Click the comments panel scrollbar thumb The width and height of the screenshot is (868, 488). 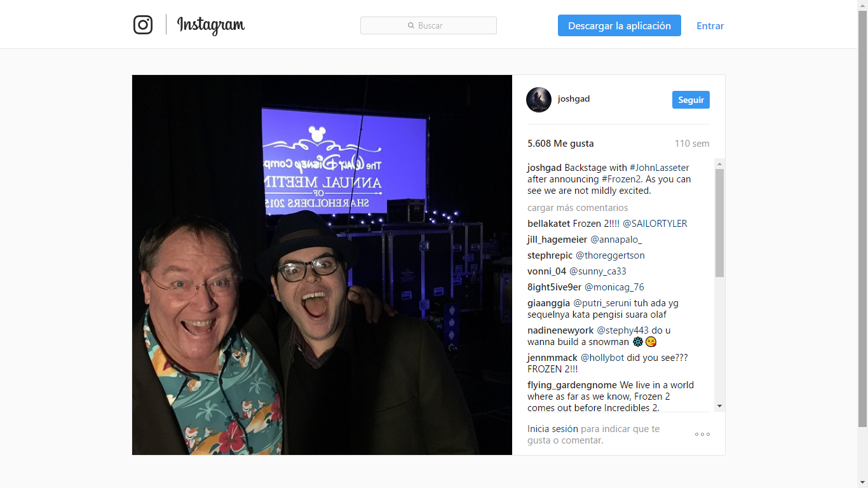[719, 223]
